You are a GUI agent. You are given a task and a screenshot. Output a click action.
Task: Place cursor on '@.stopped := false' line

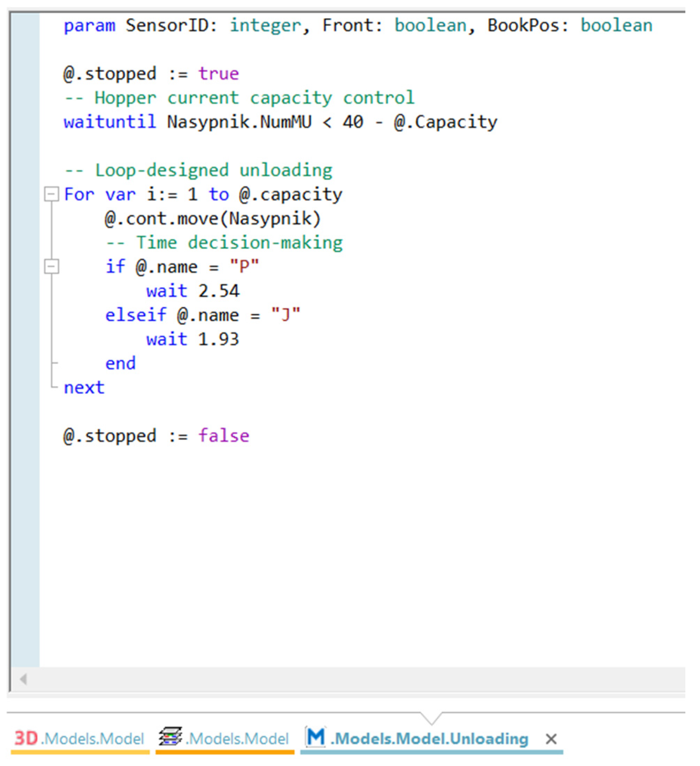157,436
